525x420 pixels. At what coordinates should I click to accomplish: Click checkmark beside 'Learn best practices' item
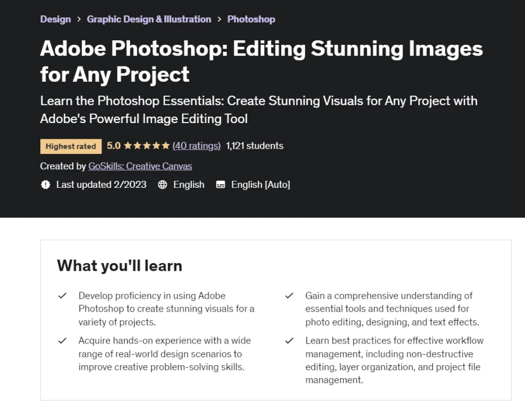tap(289, 341)
